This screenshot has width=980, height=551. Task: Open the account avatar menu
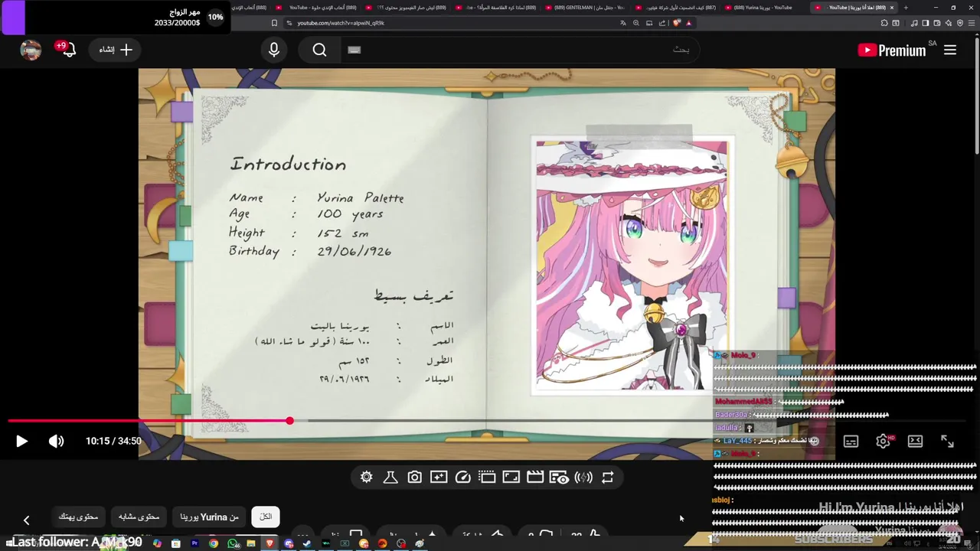tap(31, 50)
